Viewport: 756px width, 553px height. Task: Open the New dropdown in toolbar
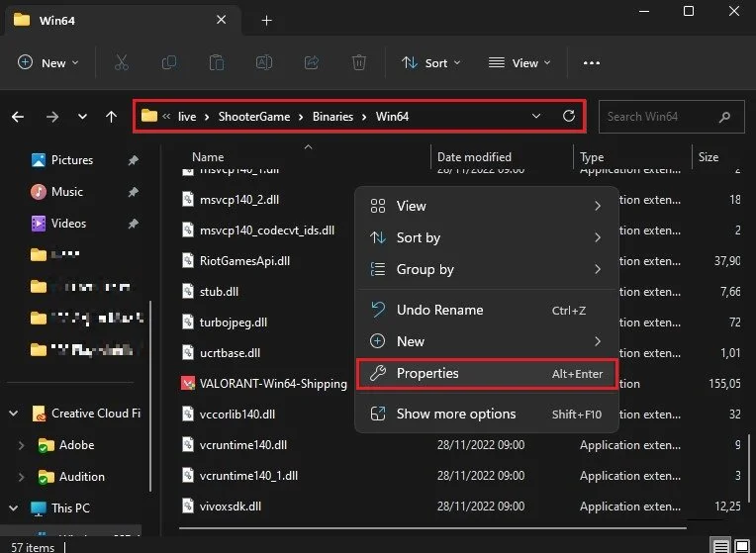coord(48,62)
